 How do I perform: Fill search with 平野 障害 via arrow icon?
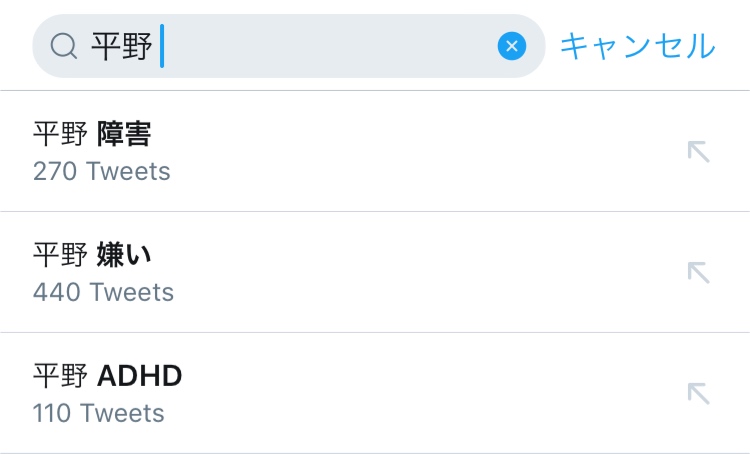tap(698, 152)
